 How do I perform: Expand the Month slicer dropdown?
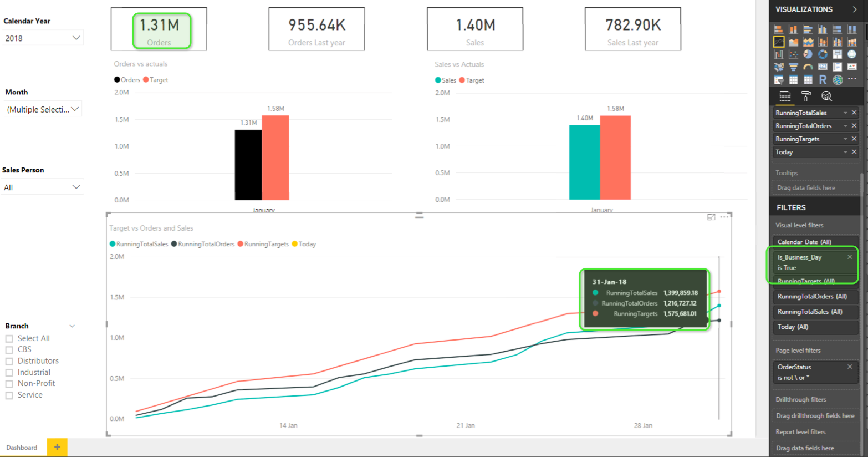(75, 109)
